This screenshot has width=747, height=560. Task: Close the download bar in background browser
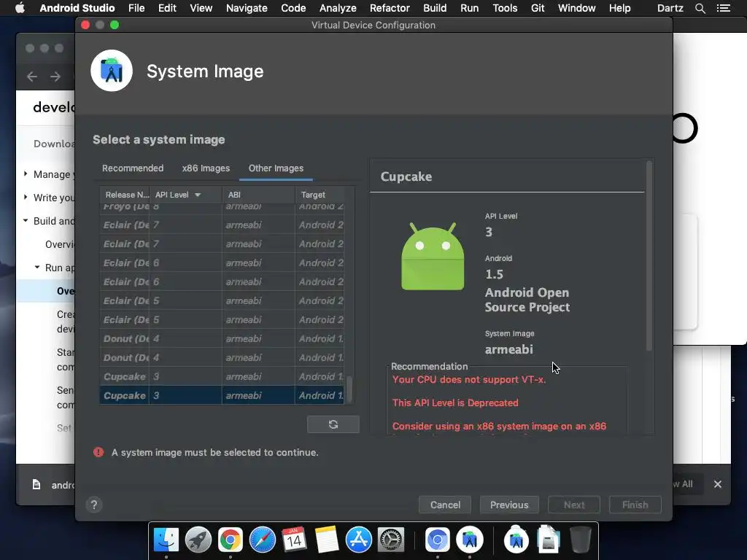(718, 484)
